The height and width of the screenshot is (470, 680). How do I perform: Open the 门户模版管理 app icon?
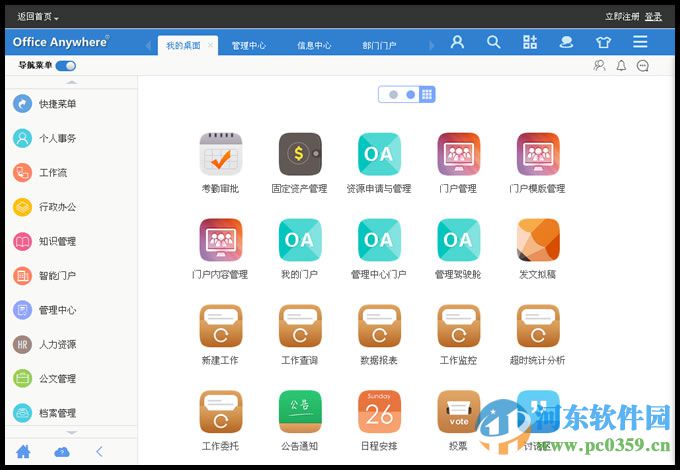click(x=538, y=154)
